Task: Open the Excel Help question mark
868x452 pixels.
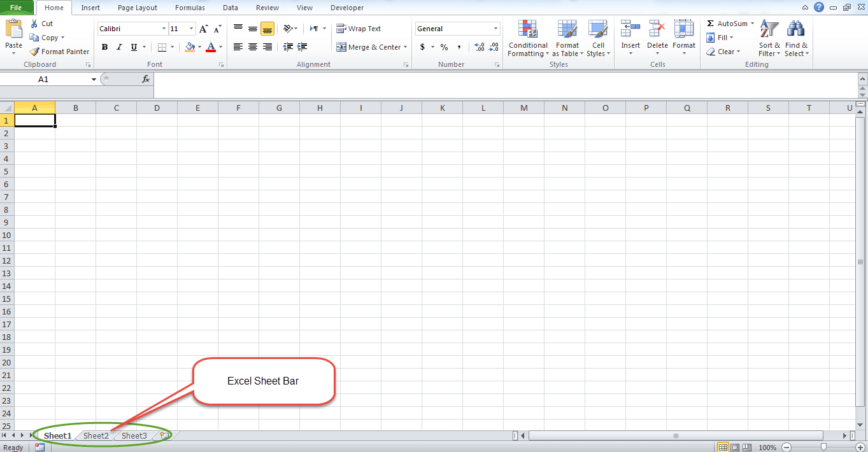Action: tap(819, 7)
